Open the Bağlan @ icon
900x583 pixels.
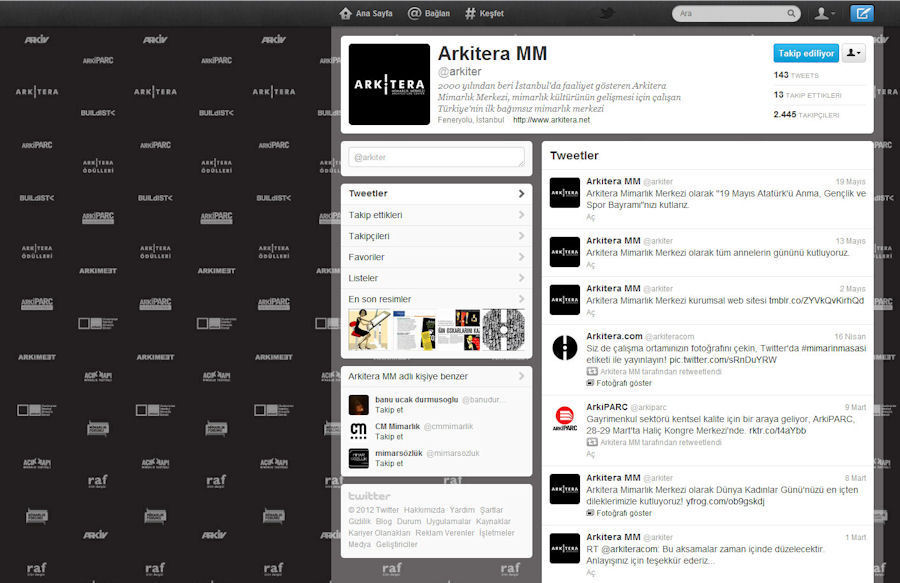click(x=414, y=13)
